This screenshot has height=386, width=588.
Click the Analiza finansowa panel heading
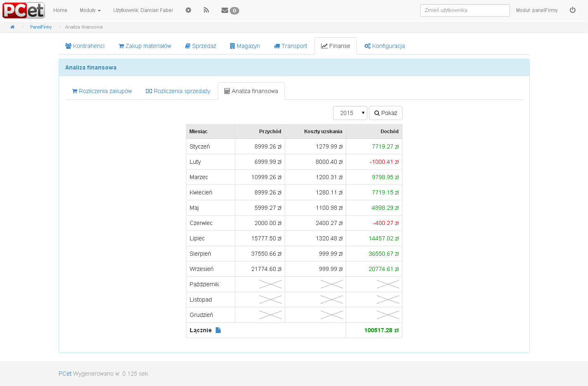91,67
